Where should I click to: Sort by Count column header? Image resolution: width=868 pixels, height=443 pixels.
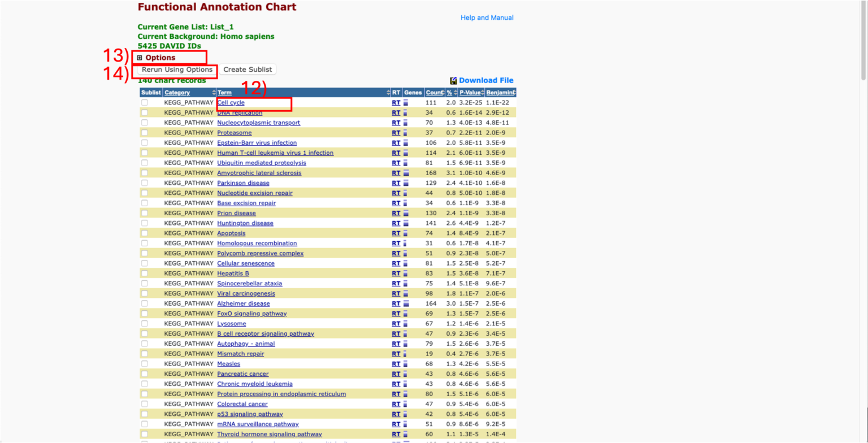tap(433, 93)
